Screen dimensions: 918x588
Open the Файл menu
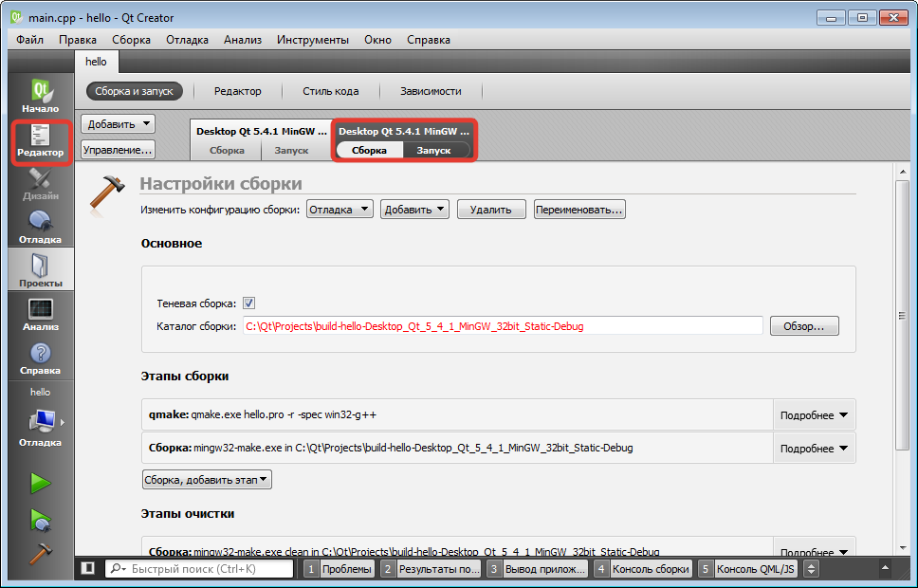(x=29, y=40)
